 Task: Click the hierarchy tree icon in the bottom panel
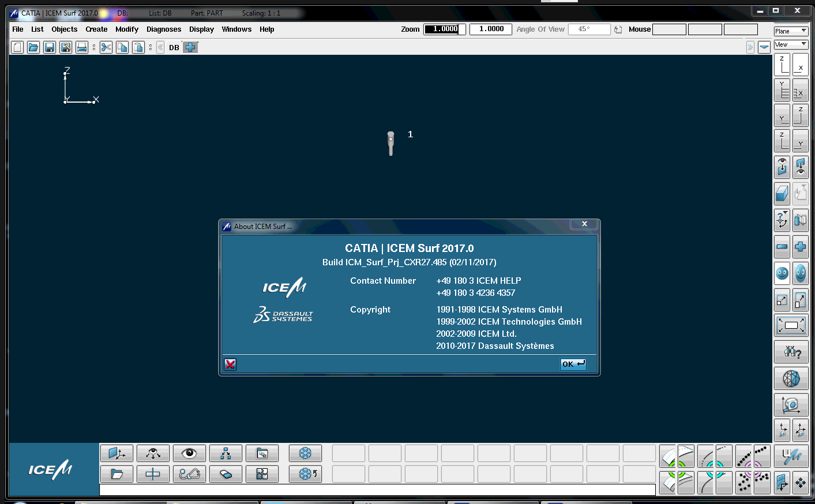[x=226, y=453]
